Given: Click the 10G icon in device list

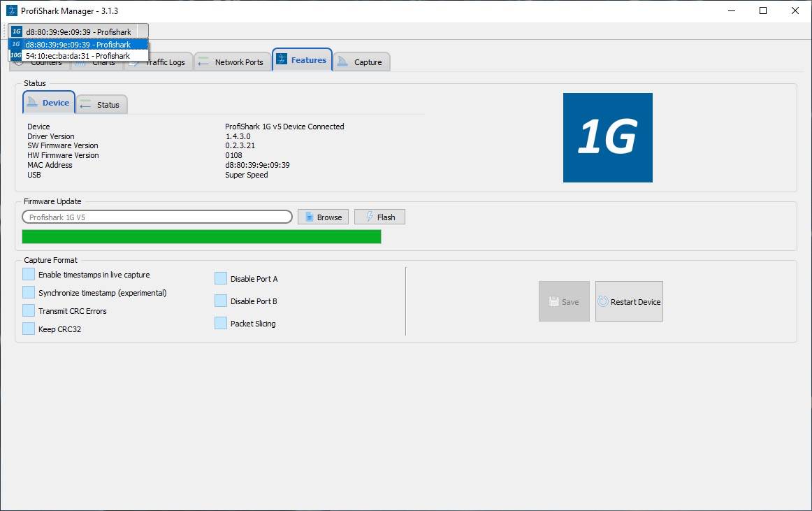Looking at the screenshot, I should [x=16, y=56].
